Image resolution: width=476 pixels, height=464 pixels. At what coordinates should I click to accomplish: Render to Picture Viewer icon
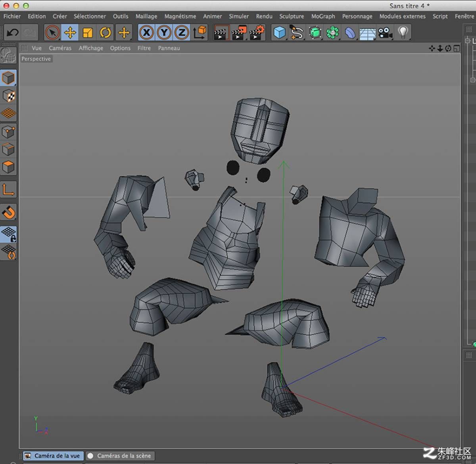[x=239, y=33]
